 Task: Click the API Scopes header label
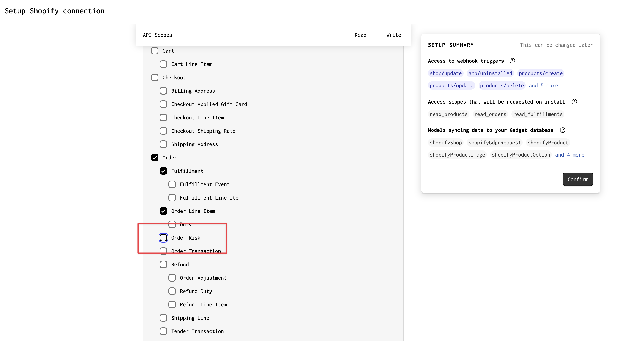[158, 35]
